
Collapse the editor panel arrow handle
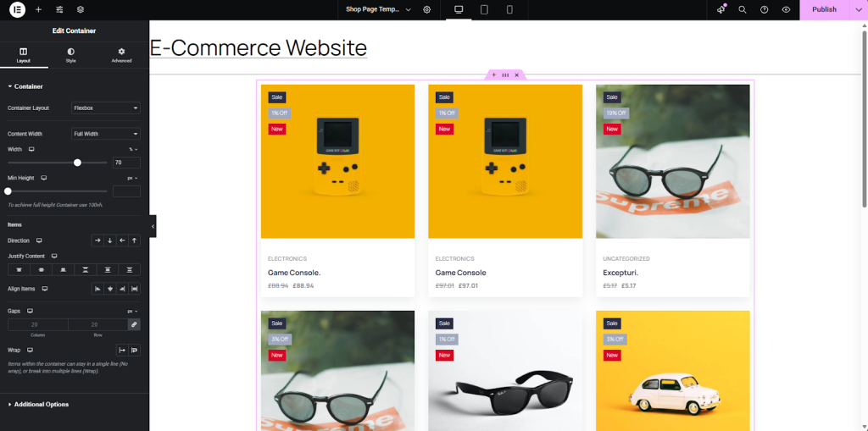click(153, 226)
